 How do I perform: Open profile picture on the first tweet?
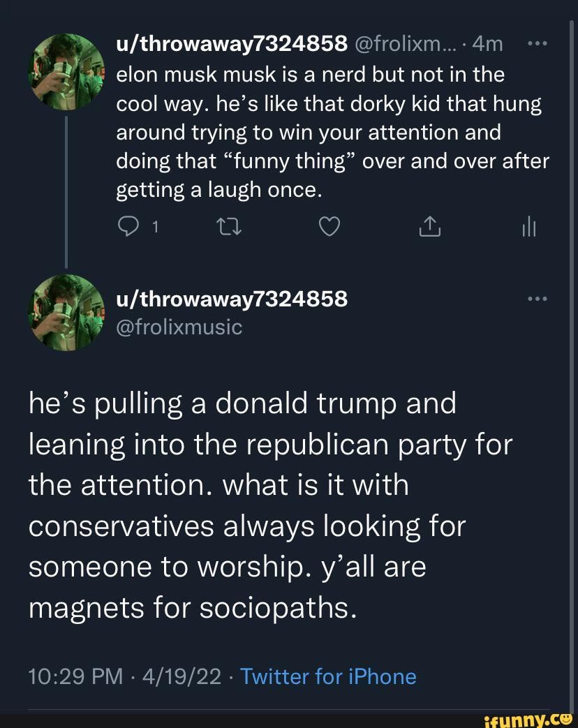(x=66, y=72)
